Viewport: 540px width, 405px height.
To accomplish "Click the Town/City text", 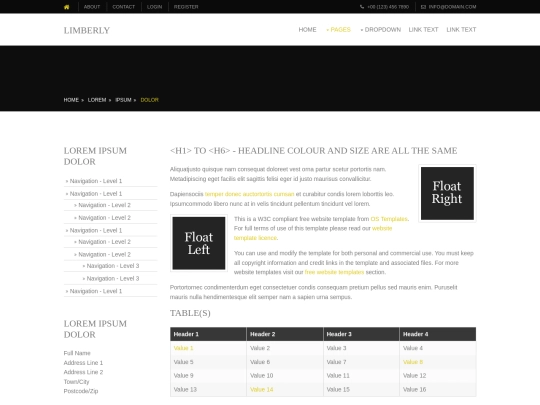I will (x=76, y=382).
